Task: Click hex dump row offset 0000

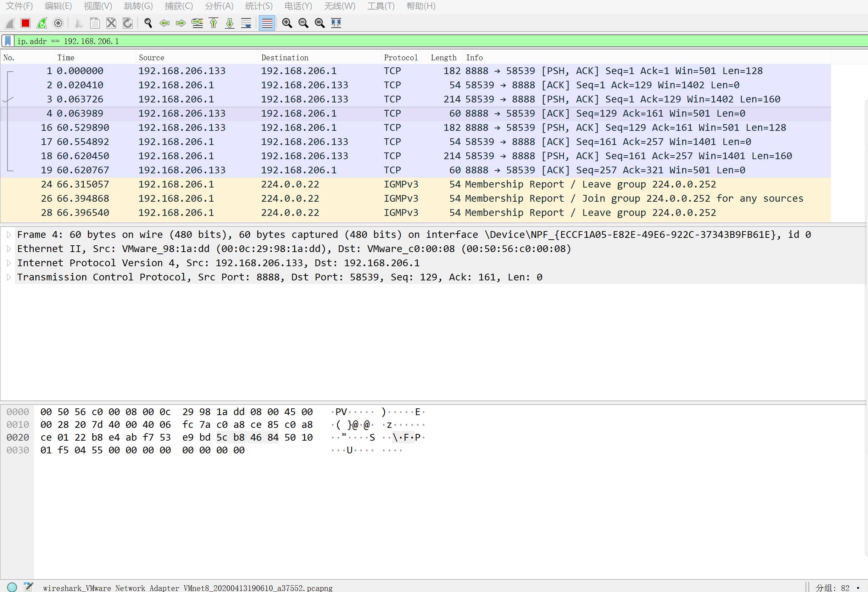Action: tap(18, 412)
